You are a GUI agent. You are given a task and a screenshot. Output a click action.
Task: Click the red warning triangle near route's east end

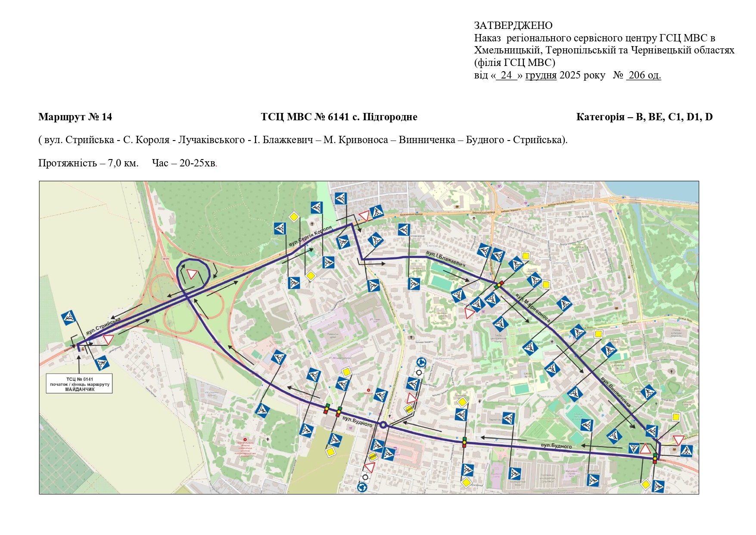point(645,449)
